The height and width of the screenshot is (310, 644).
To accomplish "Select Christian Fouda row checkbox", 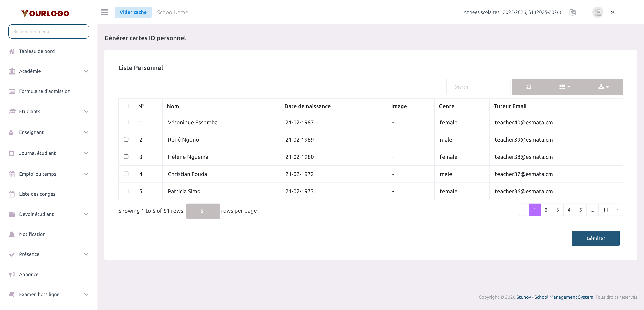I will pyautogui.click(x=126, y=174).
